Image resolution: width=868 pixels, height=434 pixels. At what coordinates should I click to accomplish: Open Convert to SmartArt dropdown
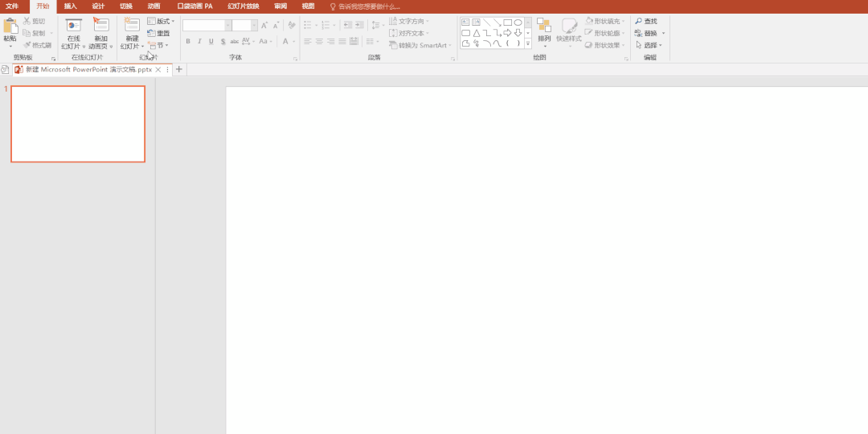pyautogui.click(x=420, y=45)
